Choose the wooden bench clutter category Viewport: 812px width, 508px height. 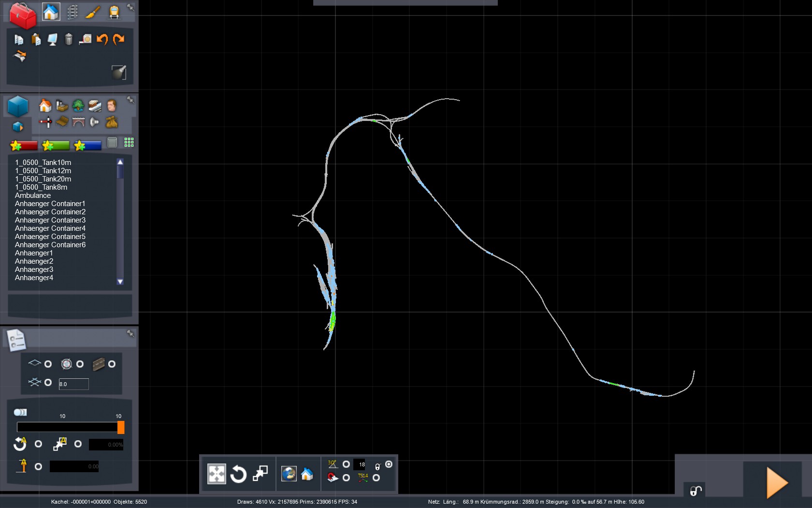point(62,122)
